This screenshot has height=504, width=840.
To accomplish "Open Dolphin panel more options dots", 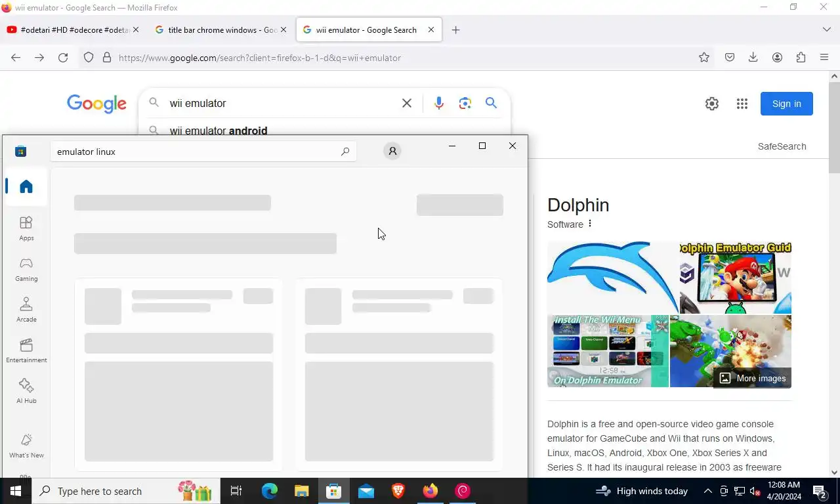I will pyautogui.click(x=590, y=224).
